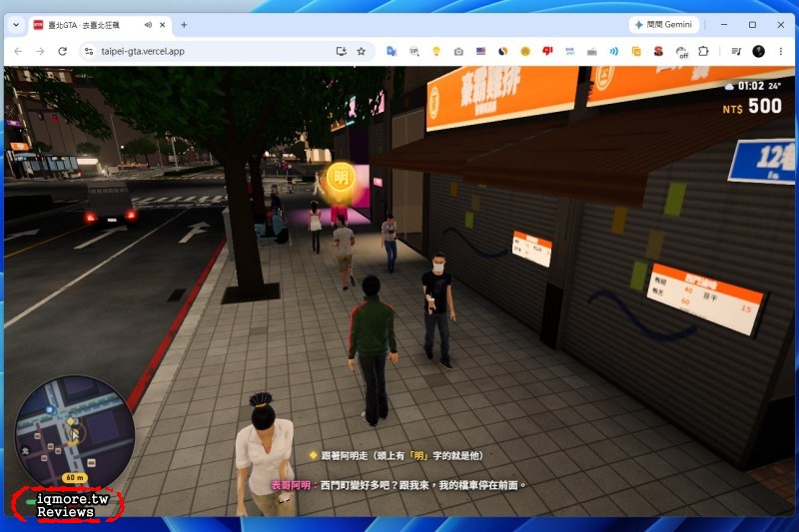Select the 臺北GTA browser tab

100,25
